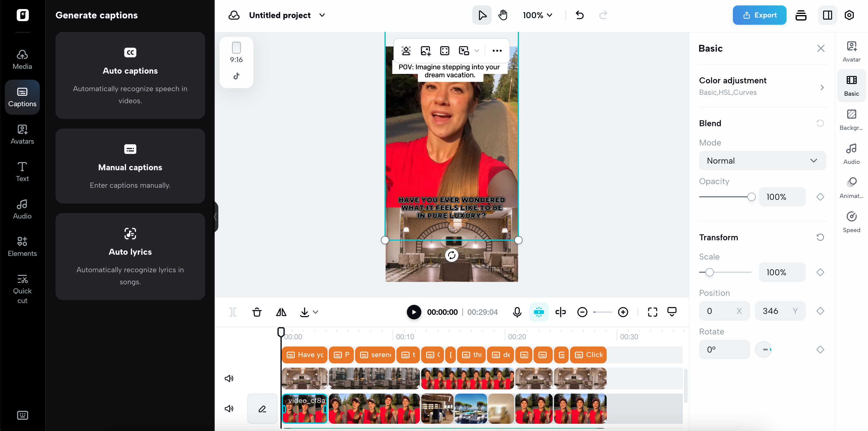868x431 pixels.
Task: Toggle magnetic timeline snapping
Action: coord(539,312)
